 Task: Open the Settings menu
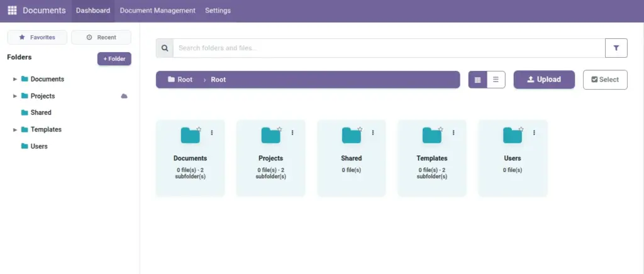pyautogui.click(x=218, y=11)
